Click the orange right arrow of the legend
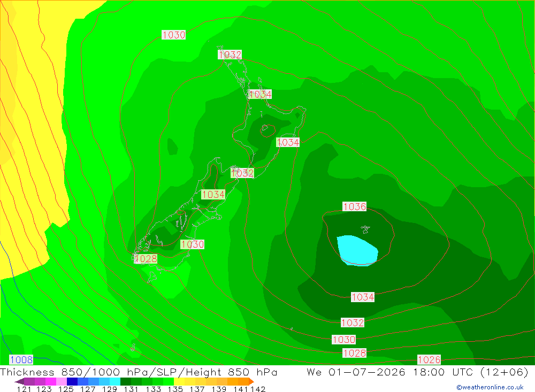This screenshot has height=392, width=535. pos(251,381)
